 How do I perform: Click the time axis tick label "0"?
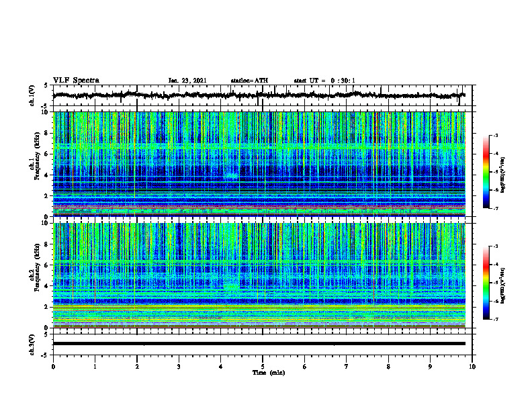(53, 367)
